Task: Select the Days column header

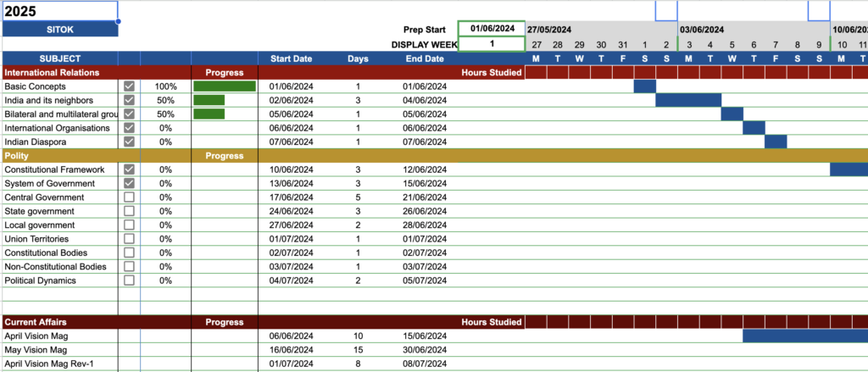Action: point(358,58)
